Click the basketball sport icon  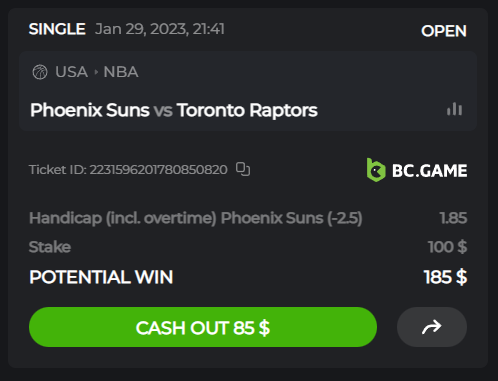(x=40, y=72)
